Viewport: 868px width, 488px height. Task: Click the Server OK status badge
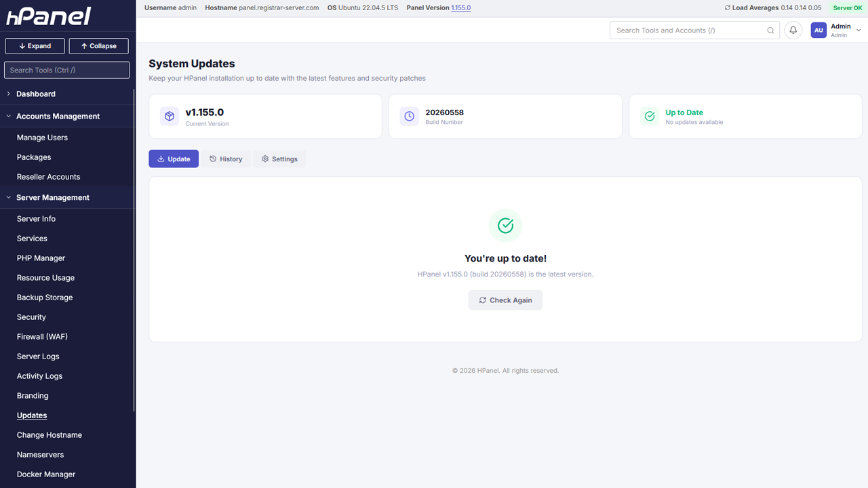pyautogui.click(x=848, y=8)
